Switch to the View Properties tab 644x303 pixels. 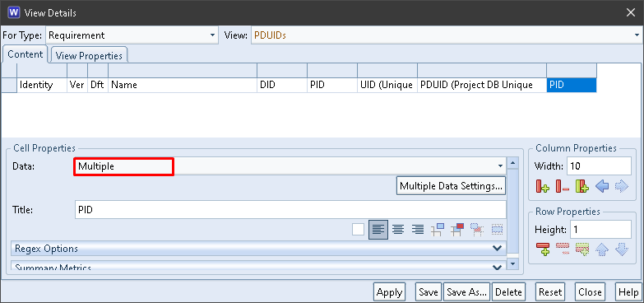[89, 56]
